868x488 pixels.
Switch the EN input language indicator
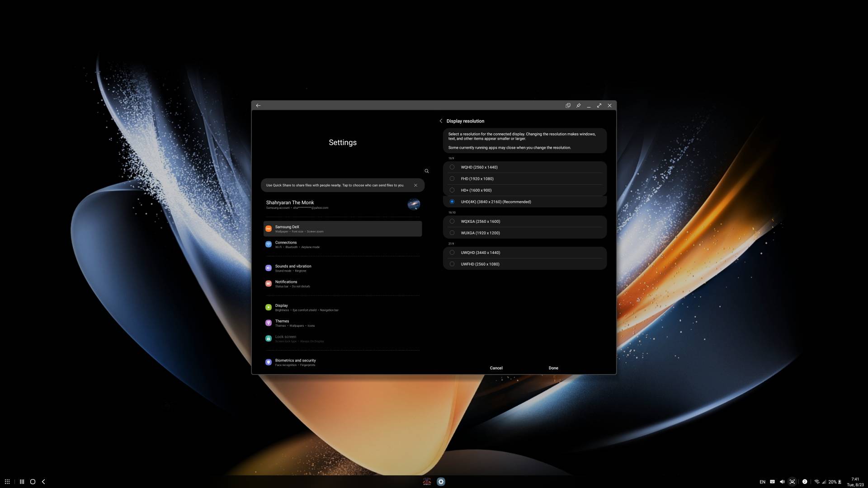pyautogui.click(x=762, y=482)
